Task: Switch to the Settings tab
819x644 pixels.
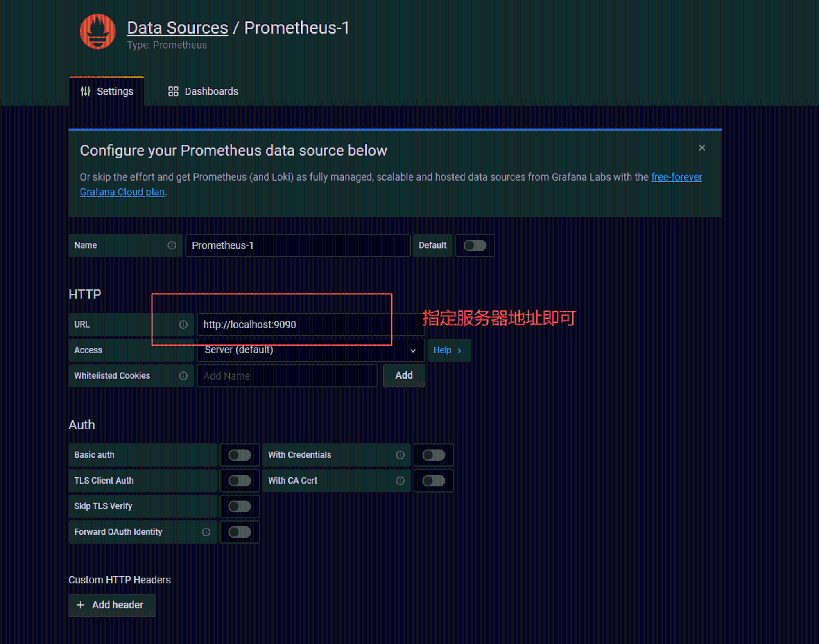Action: (x=107, y=91)
